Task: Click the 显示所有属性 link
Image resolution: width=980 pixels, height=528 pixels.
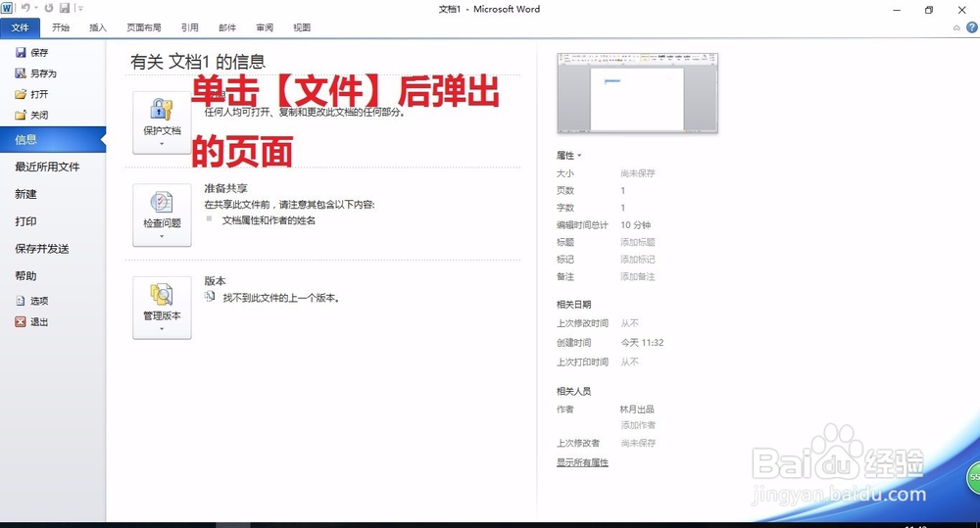Action: point(582,462)
